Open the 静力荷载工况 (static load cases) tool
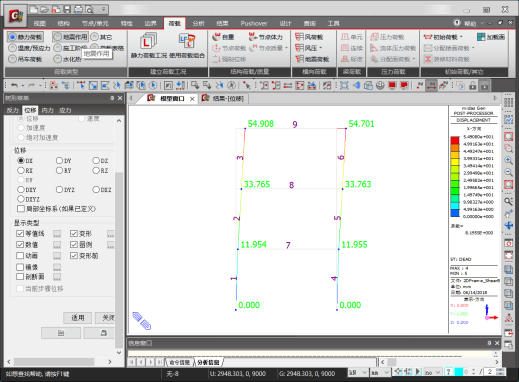Screen dimensions: 519x382 point(148,46)
